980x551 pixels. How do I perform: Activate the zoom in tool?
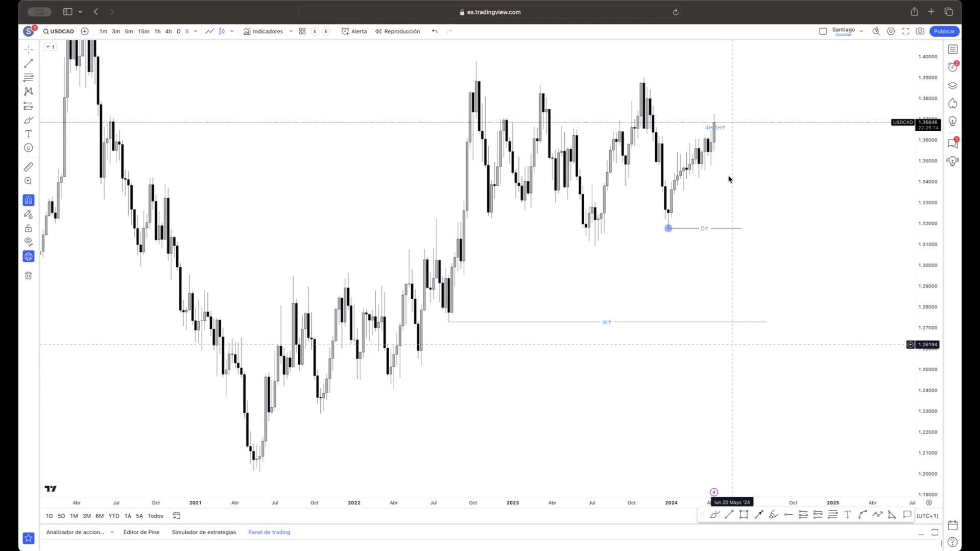coord(29,181)
